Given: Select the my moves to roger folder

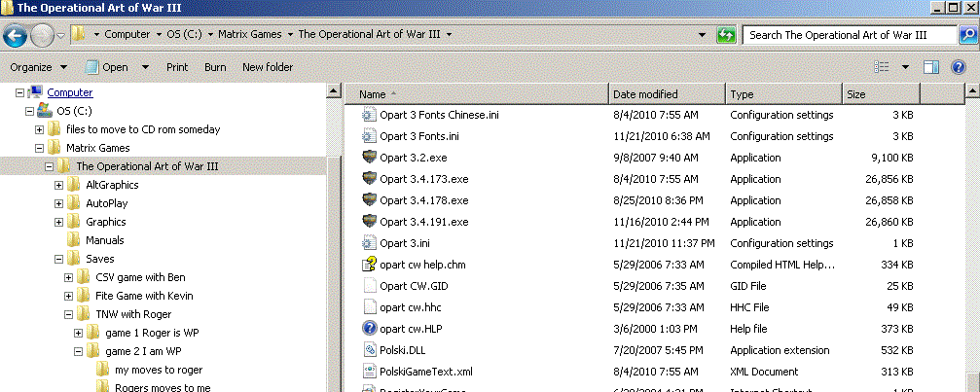Looking at the screenshot, I should pyautogui.click(x=159, y=370).
